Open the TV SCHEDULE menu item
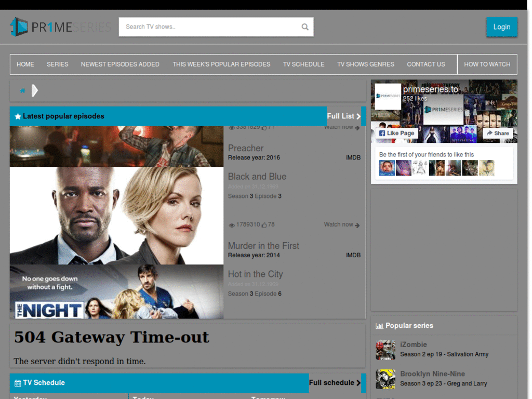This screenshot has height=399, width=532. pos(303,64)
